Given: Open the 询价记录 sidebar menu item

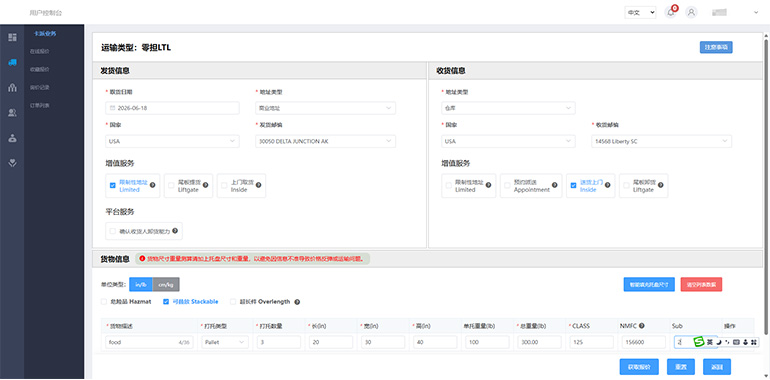Looking at the screenshot, I should pyautogui.click(x=39, y=87).
